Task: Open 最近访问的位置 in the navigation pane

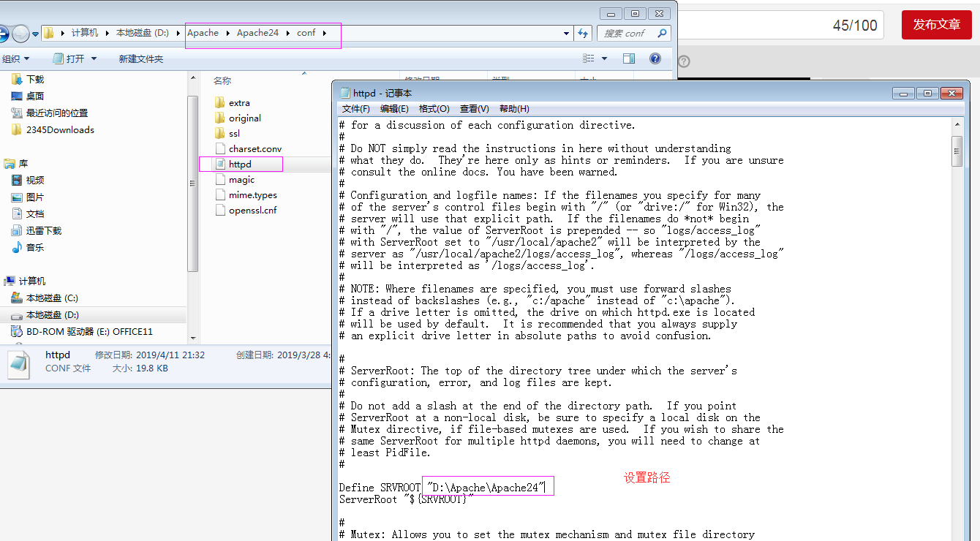Action: click(x=57, y=113)
